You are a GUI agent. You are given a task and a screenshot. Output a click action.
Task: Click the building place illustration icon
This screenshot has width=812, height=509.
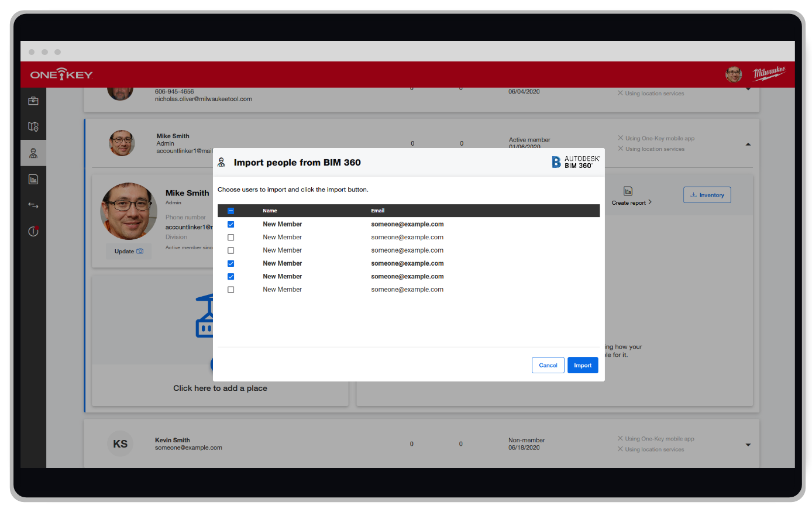(x=204, y=317)
